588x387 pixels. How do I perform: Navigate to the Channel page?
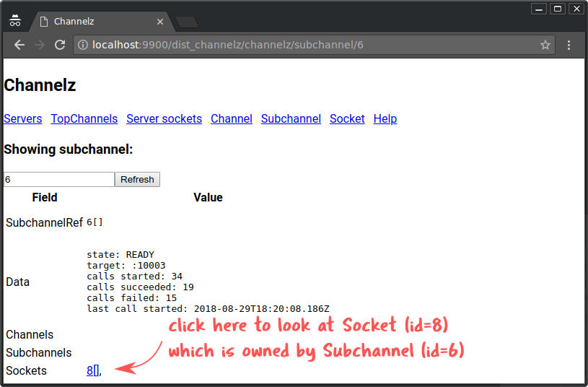(231, 118)
